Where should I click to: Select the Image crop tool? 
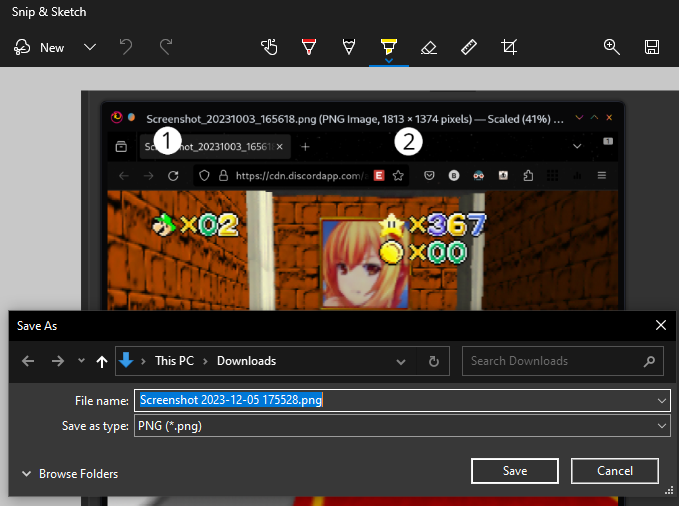point(509,47)
